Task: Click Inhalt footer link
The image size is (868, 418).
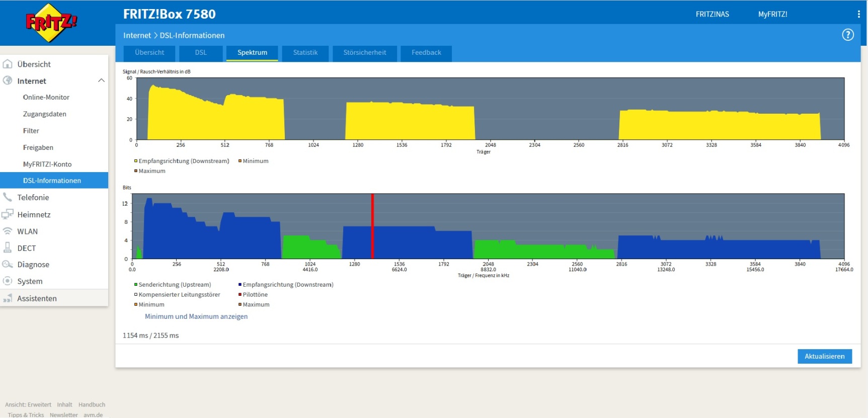Action: [64, 404]
